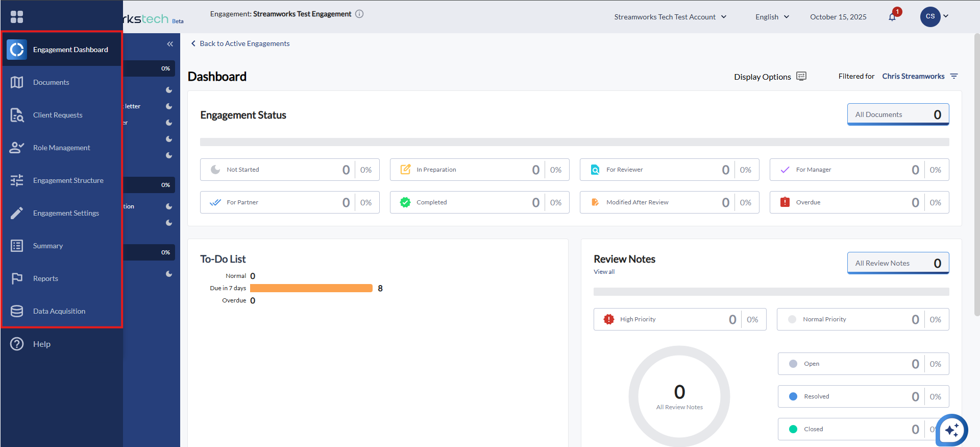Click the filter icon beside Chris Streamworks

(x=954, y=76)
